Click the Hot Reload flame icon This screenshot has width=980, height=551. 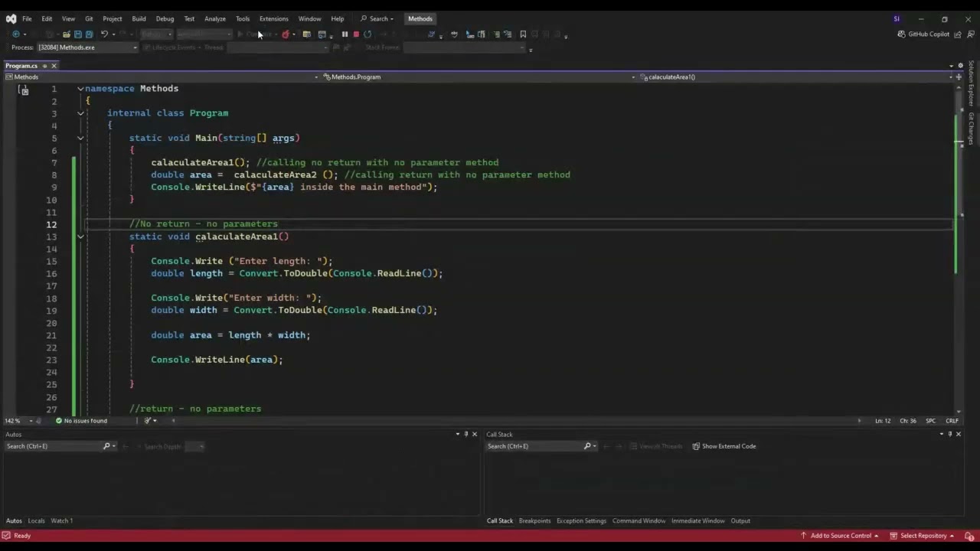coord(286,34)
